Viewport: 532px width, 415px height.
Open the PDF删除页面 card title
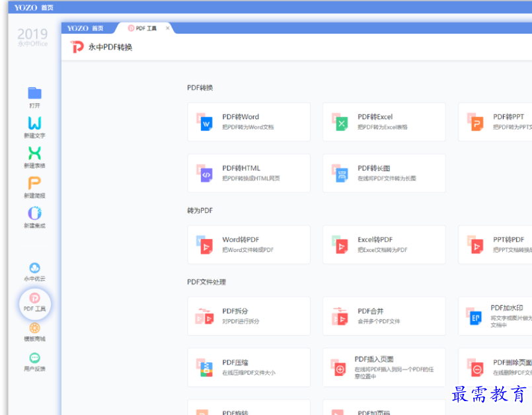512,362
